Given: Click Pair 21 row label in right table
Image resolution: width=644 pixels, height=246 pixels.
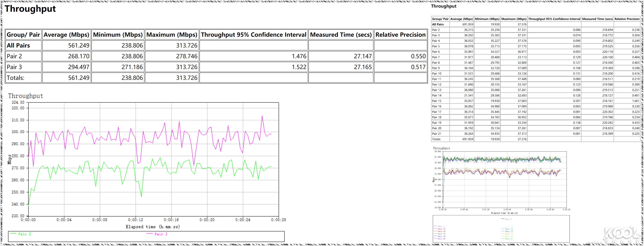Looking at the screenshot, I should (437, 134).
